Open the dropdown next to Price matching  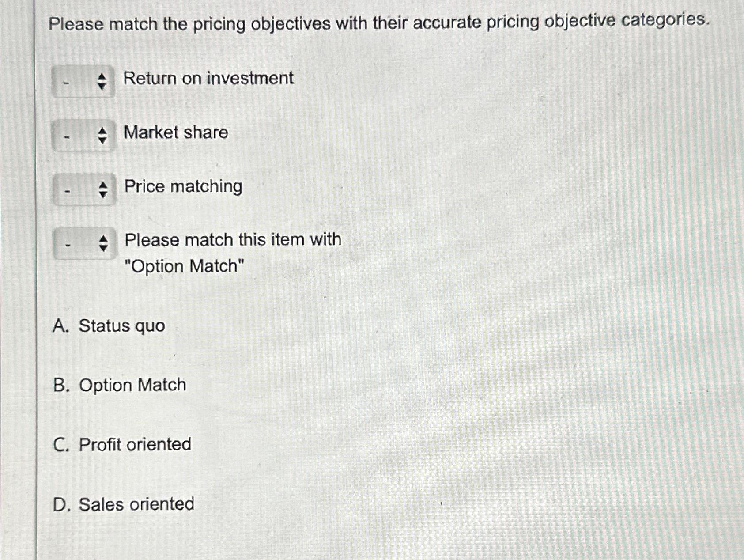tap(84, 189)
